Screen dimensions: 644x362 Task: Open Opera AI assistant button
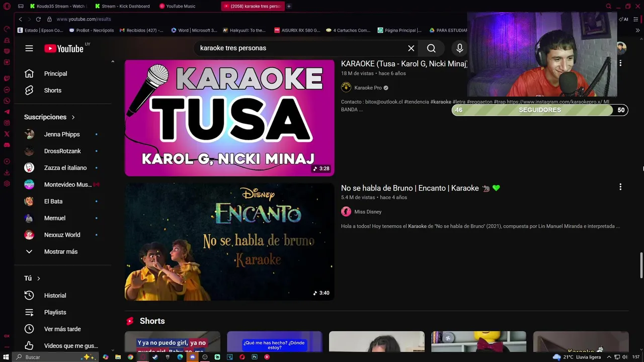[x=624, y=19]
